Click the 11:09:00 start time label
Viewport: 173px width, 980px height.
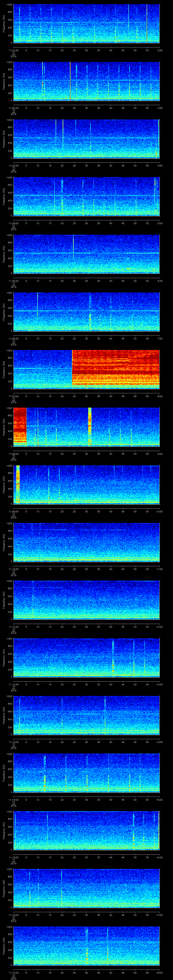13,511
